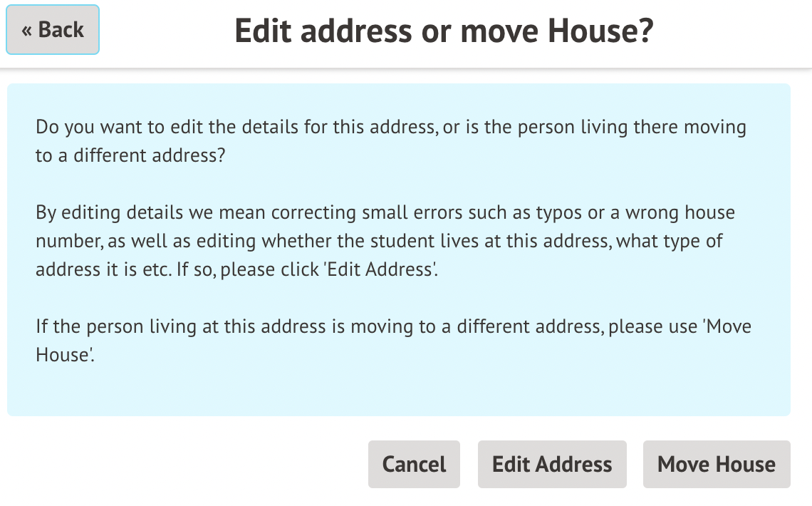
Task: Click the 'Edit address or move House?' heading
Action: pos(444,31)
